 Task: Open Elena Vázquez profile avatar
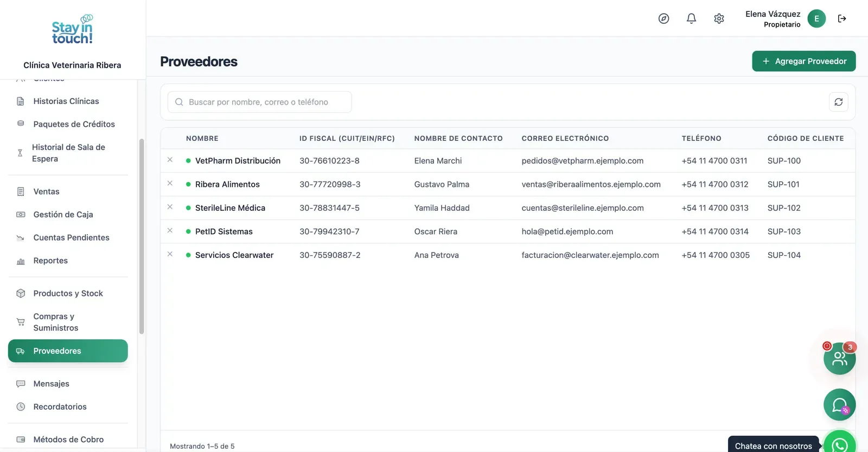tap(816, 18)
